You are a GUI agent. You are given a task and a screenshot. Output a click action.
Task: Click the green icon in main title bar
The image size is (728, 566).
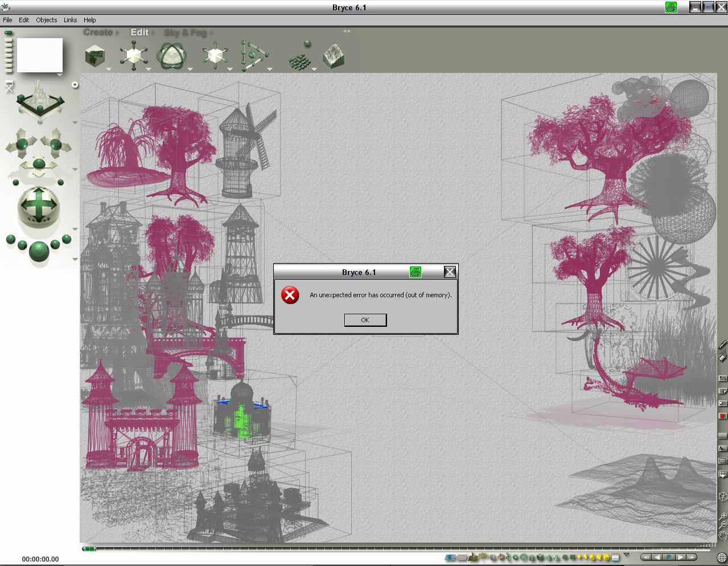pos(672,7)
